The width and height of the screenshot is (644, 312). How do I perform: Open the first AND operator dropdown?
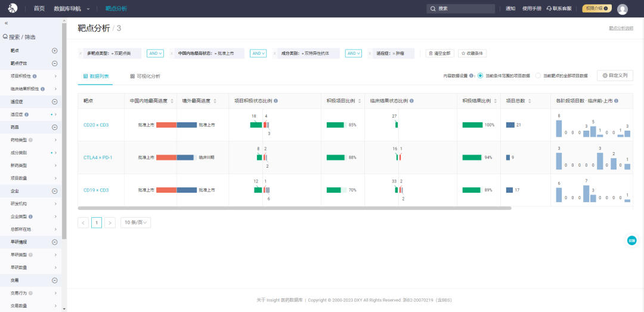point(155,53)
